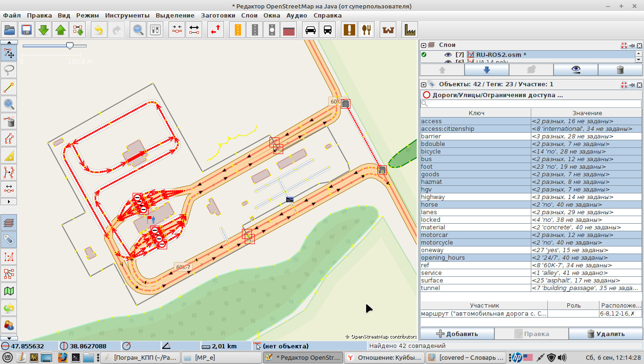Click the map zoom slider handle
Viewport: 644px width, 364px height.
tap(70, 45)
